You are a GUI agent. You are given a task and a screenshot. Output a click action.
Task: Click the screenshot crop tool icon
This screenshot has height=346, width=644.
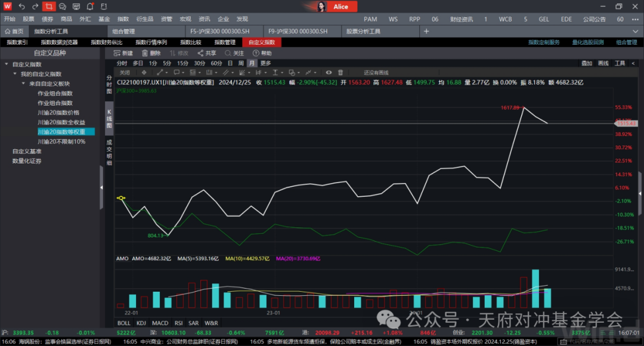[x=49, y=7]
